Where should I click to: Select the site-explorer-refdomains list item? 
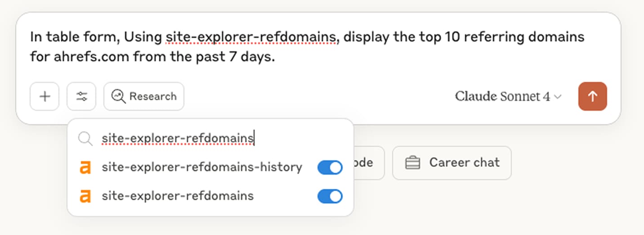(178, 196)
